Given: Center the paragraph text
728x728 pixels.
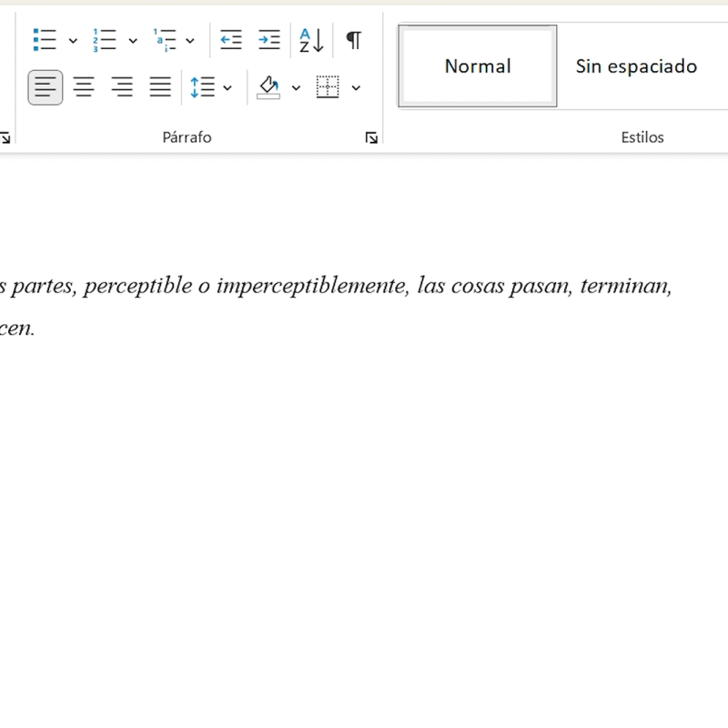Looking at the screenshot, I should pos(83,86).
